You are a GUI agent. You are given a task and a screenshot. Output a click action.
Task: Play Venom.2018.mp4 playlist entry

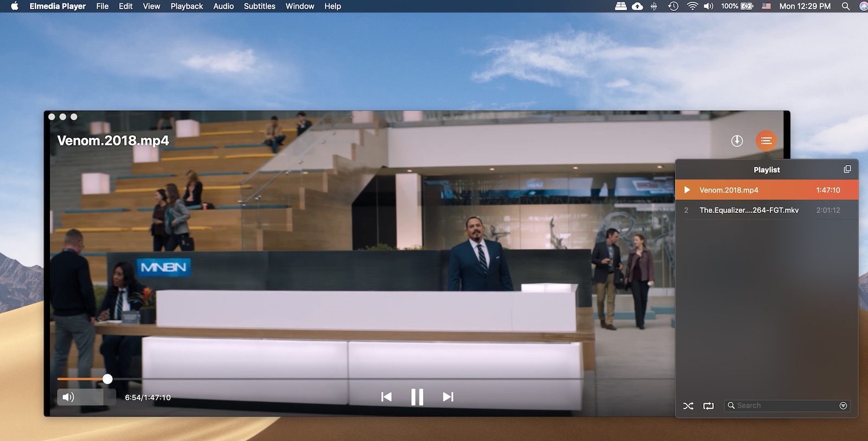767,190
